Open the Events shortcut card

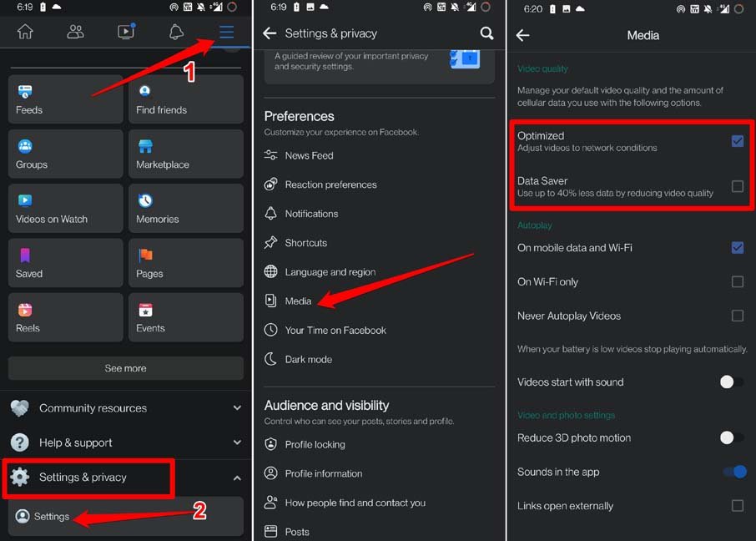(x=186, y=317)
